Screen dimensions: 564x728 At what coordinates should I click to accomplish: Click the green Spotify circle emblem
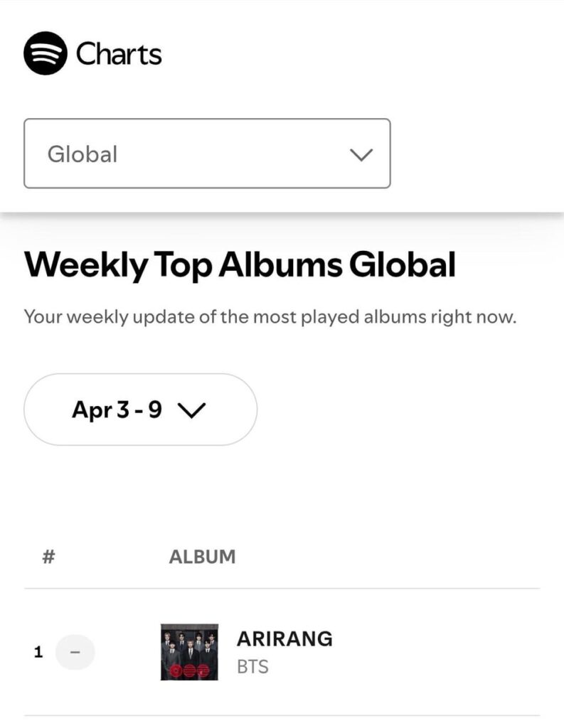tap(44, 52)
